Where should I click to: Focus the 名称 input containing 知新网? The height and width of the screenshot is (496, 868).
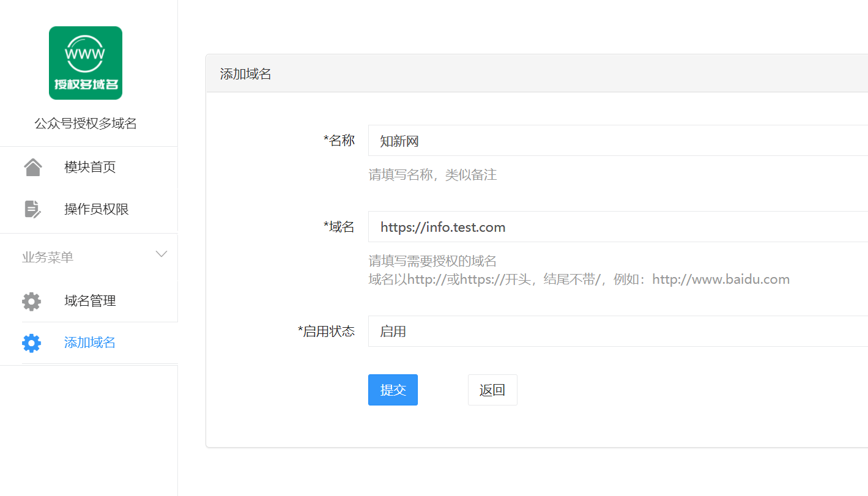click(618, 141)
